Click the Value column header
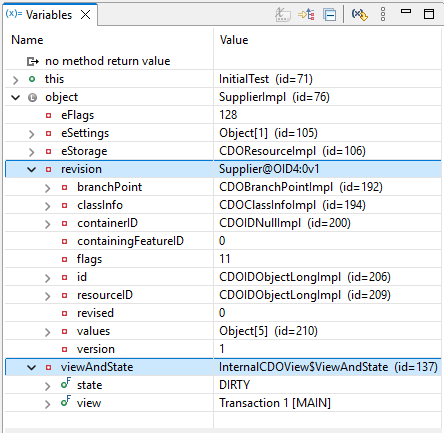The width and height of the screenshot is (444, 433). [x=234, y=40]
